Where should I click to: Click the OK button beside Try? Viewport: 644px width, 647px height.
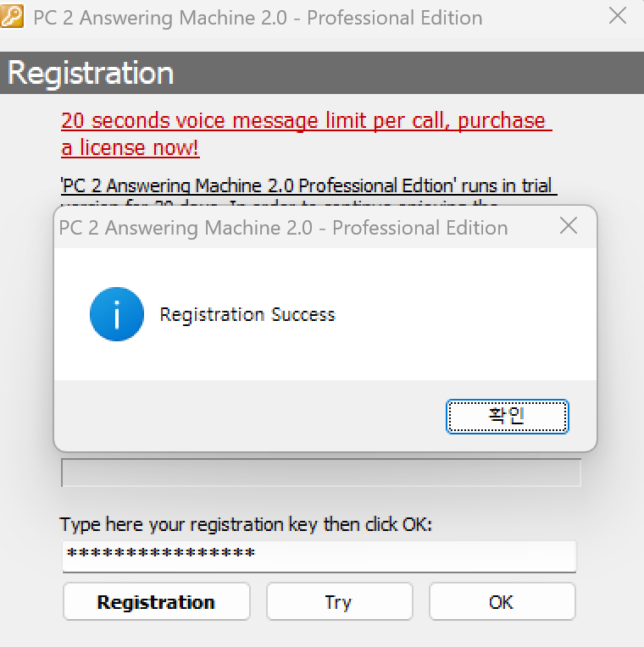[502, 601]
